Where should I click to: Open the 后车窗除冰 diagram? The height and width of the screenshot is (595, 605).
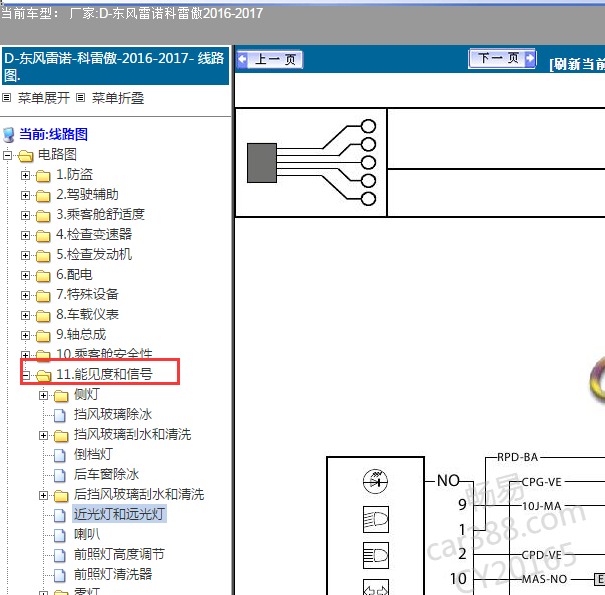(106, 475)
